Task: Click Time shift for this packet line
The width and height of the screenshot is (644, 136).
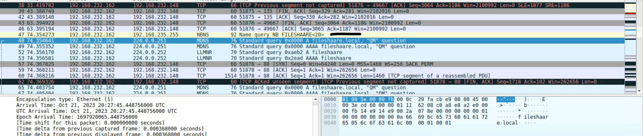Action: coord(90,123)
